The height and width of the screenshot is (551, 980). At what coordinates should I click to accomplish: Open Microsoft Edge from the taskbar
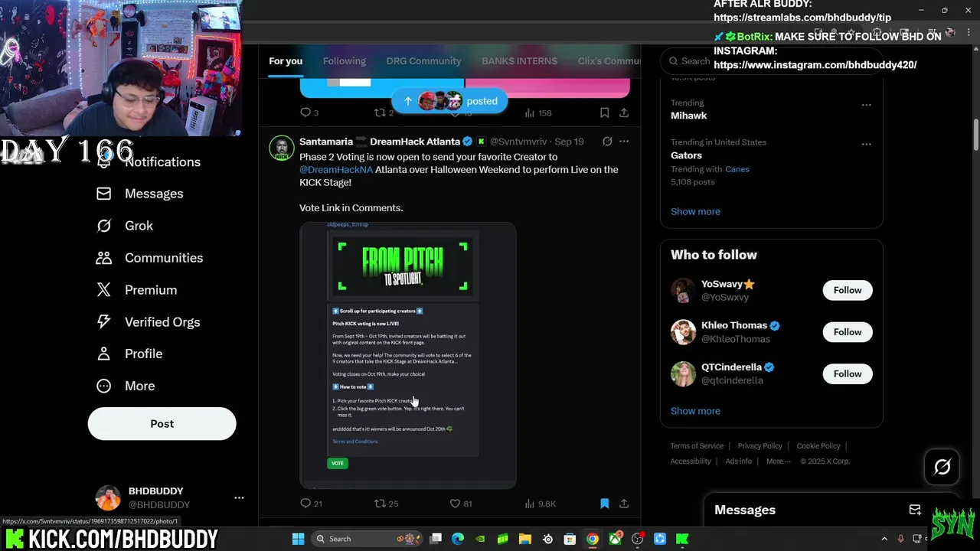[458, 539]
